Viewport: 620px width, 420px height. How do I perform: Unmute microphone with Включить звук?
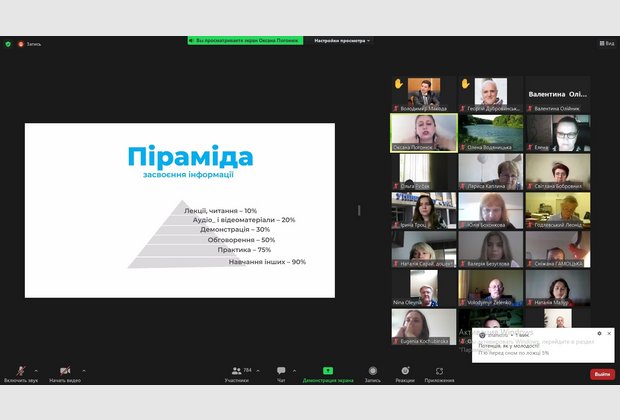(x=20, y=371)
